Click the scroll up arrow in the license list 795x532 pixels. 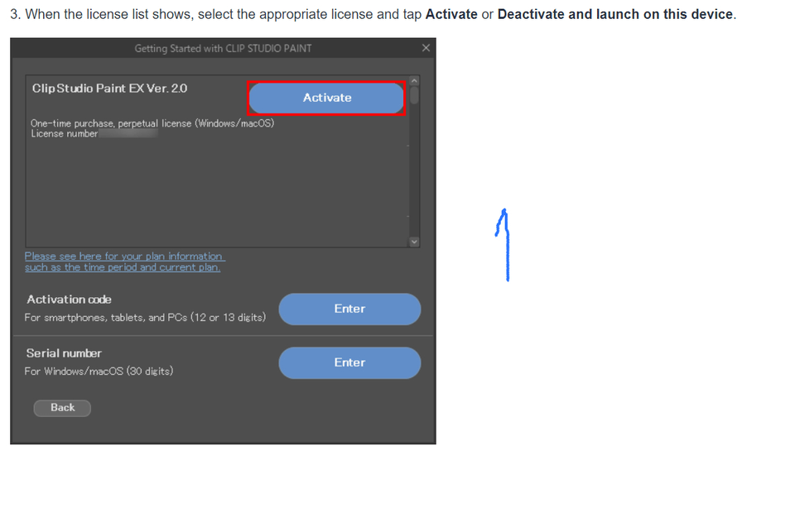414,81
